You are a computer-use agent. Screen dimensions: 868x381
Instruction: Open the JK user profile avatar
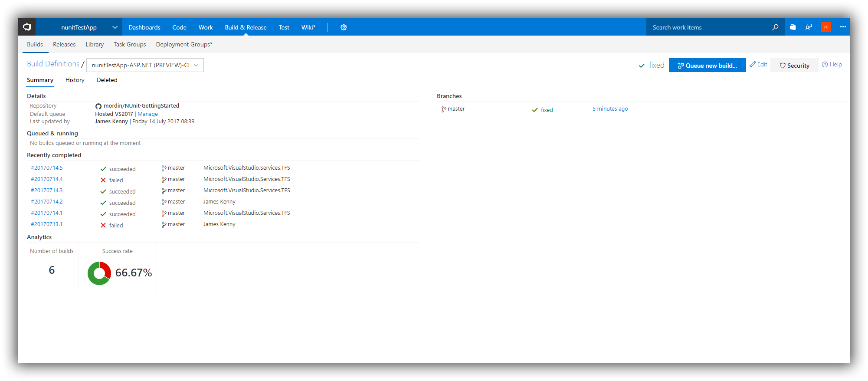[x=826, y=27]
